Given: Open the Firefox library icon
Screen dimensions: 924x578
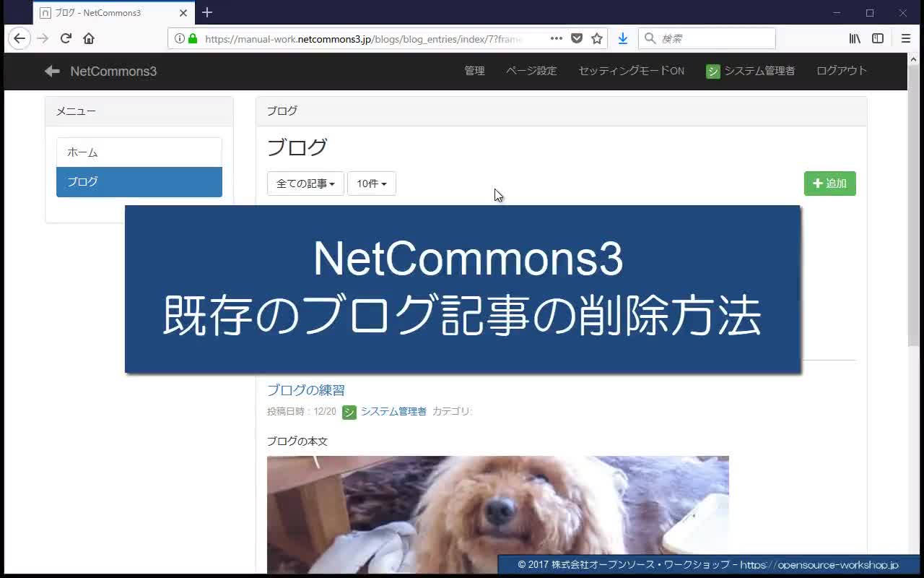Looking at the screenshot, I should [855, 38].
